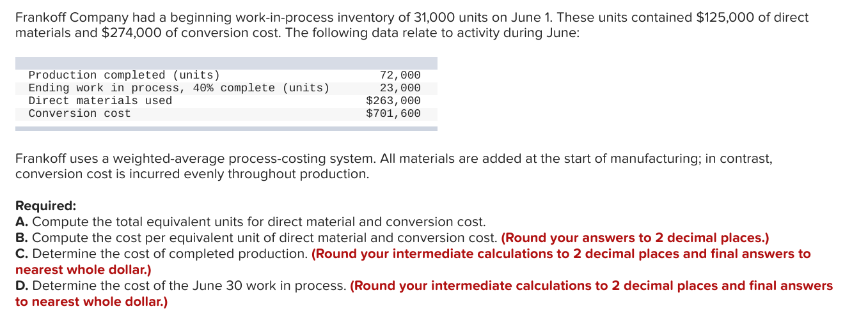
Task: Click requirement D about June 30 work in process
Action: tap(424, 294)
